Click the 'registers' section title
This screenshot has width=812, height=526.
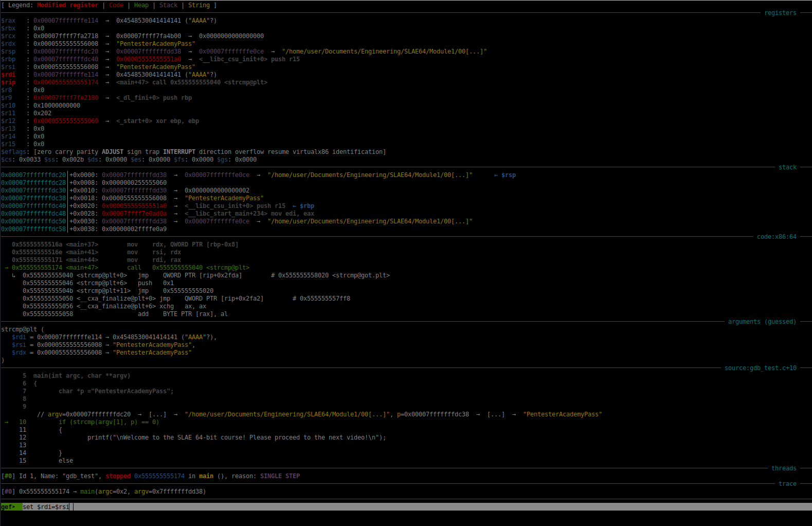click(780, 13)
